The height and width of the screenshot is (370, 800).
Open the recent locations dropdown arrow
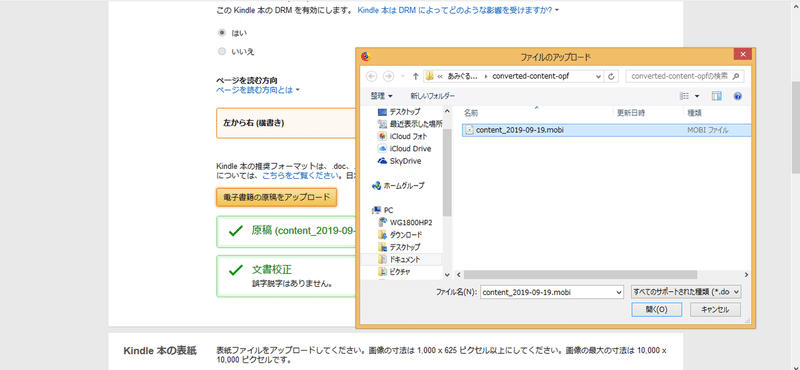(403, 77)
